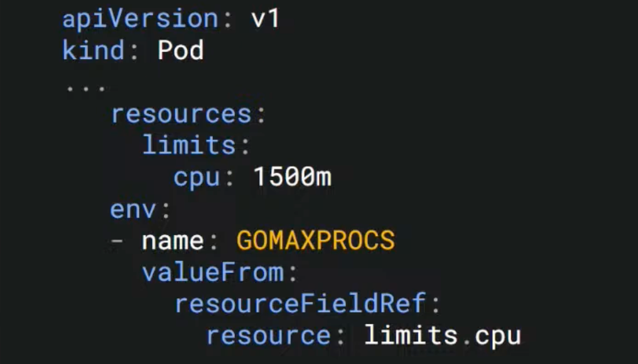The image size is (638, 364).
Task: Select the Pod value text
Action: [181, 50]
